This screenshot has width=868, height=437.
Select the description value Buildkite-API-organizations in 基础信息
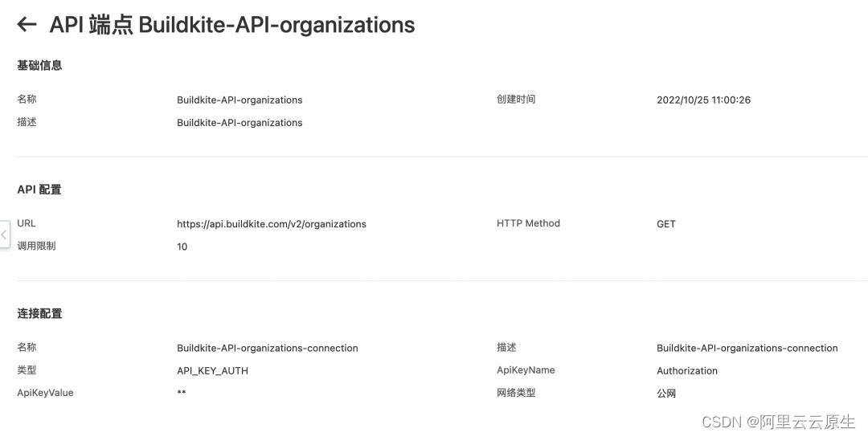click(240, 123)
